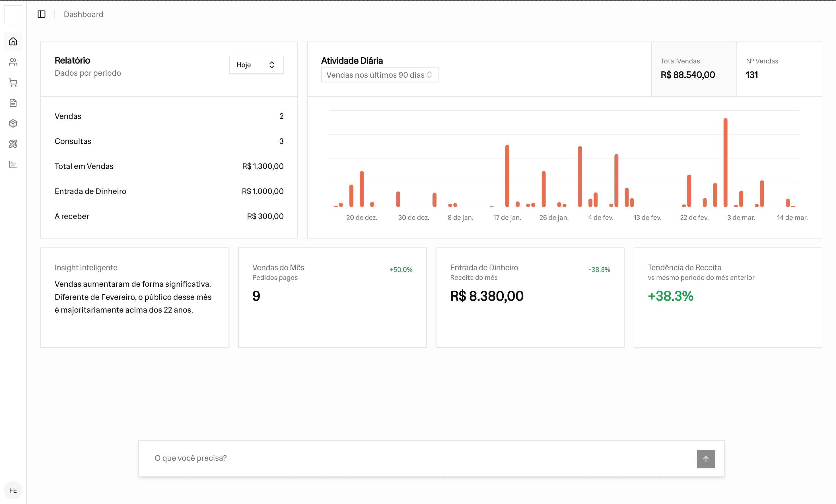Open the FE user avatar menu
The image size is (836, 504).
point(13,490)
